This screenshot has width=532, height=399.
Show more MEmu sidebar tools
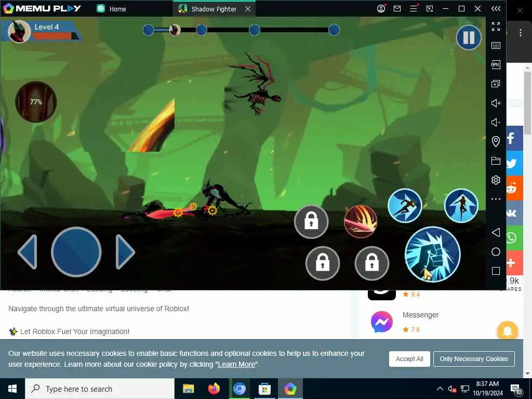(x=496, y=199)
